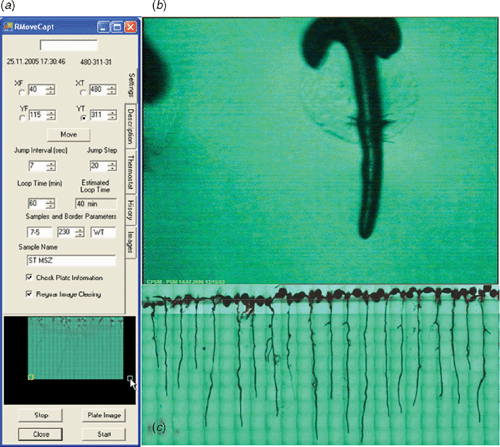Click the Sample Name field ST MSZ
This screenshot has height=447, width=500.
pyautogui.click(x=71, y=260)
